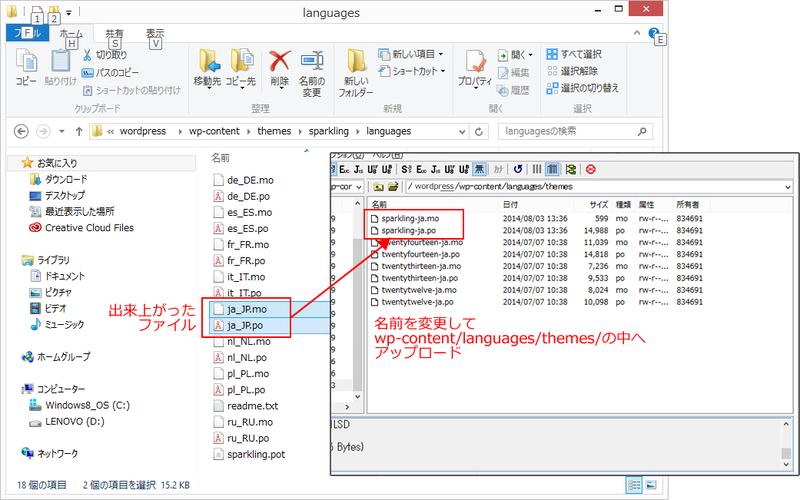800x500 pixels.
Task: Select ダウンロード in the navigation pane
Action: point(59,179)
